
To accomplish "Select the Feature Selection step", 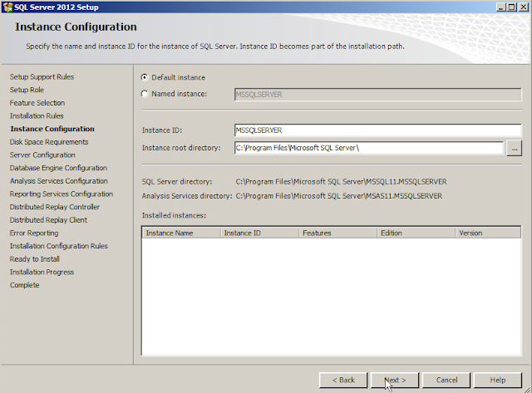I will point(37,103).
